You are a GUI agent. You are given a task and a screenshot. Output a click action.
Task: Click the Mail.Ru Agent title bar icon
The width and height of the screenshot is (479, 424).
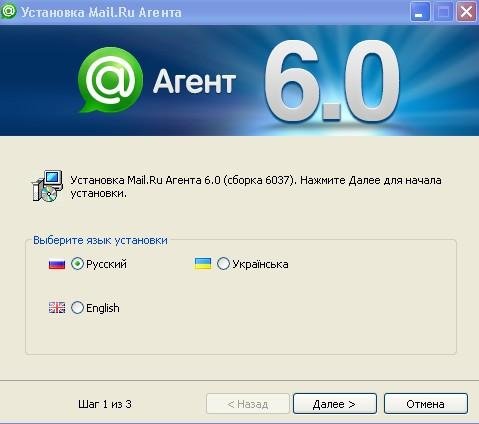(x=8, y=11)
